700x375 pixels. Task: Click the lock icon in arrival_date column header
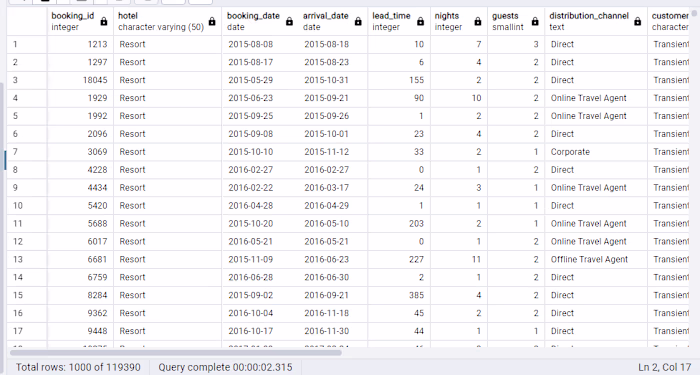(358, 21)
